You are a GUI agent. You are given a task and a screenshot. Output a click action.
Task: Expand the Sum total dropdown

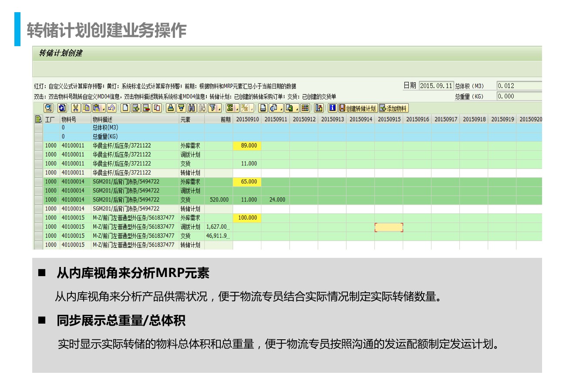tap(237, 108)
